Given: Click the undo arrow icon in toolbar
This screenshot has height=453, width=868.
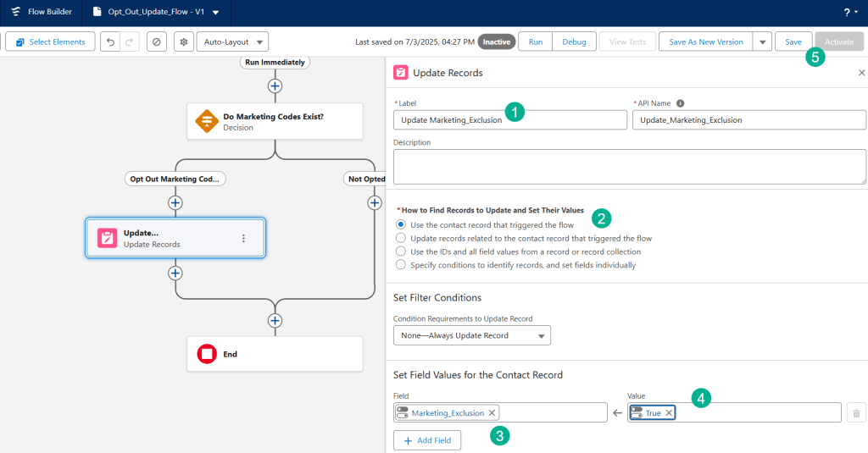Looking at the screenshot, I should coord(110,41).
